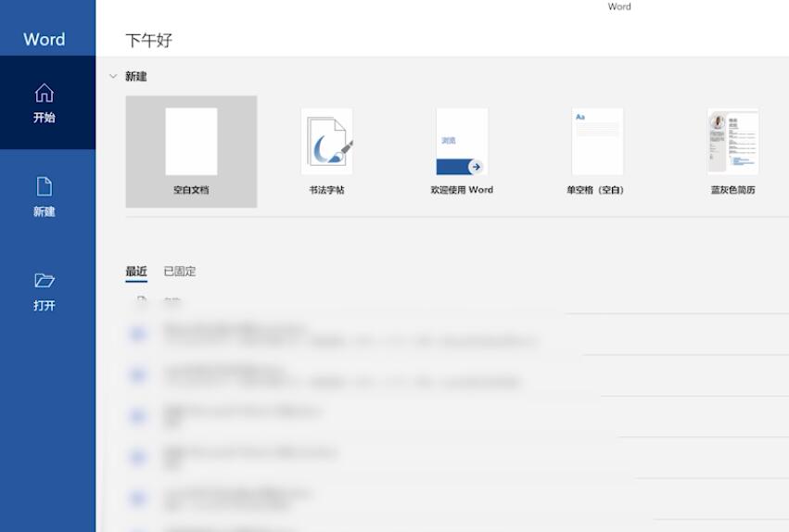
Task: Open the 打开 folder icon in sidebar
Action: [x=45, y=280]
